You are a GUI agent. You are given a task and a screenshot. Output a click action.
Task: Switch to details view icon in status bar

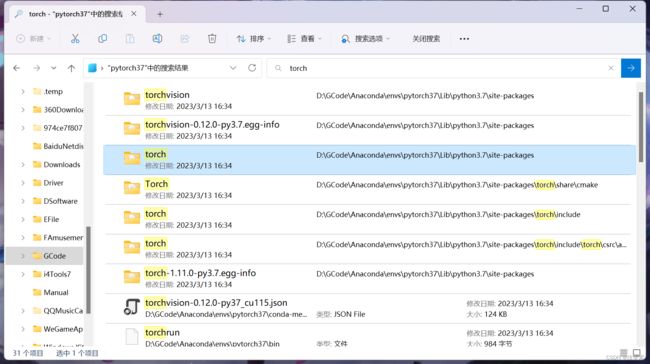pos(624,353)
